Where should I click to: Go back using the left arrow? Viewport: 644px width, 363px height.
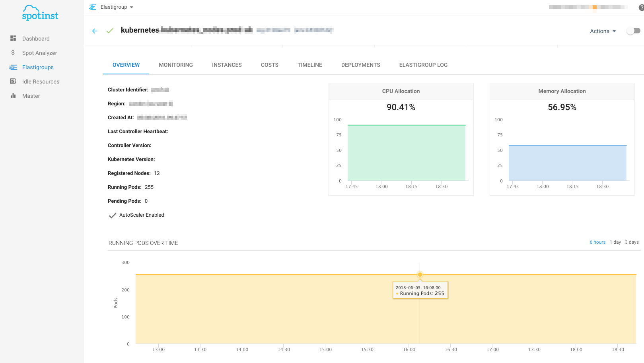(x=95, y=31)
